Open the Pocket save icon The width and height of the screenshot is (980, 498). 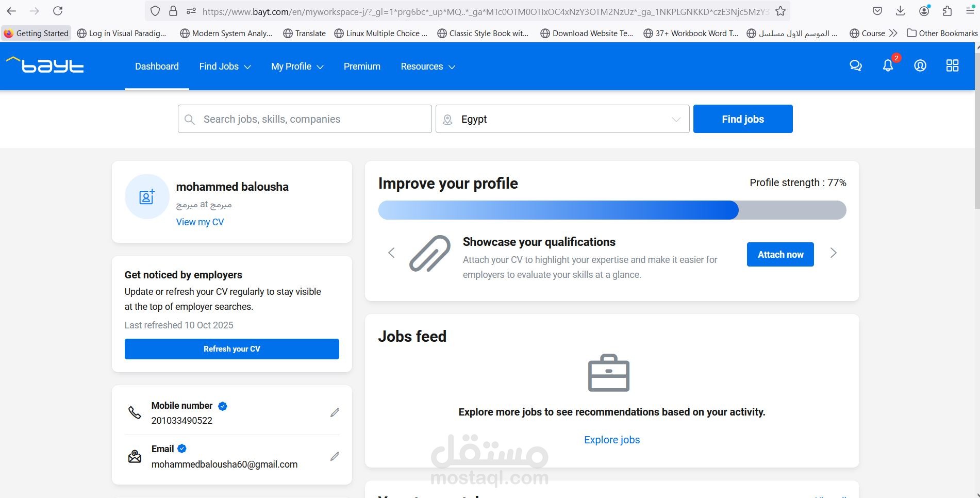click(x=877, y=11)
